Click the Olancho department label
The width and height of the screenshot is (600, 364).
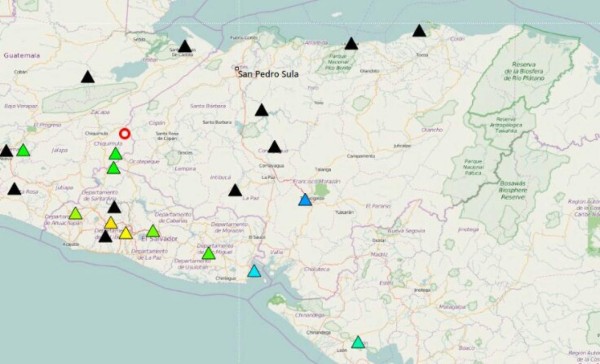(x=432, y=130)
